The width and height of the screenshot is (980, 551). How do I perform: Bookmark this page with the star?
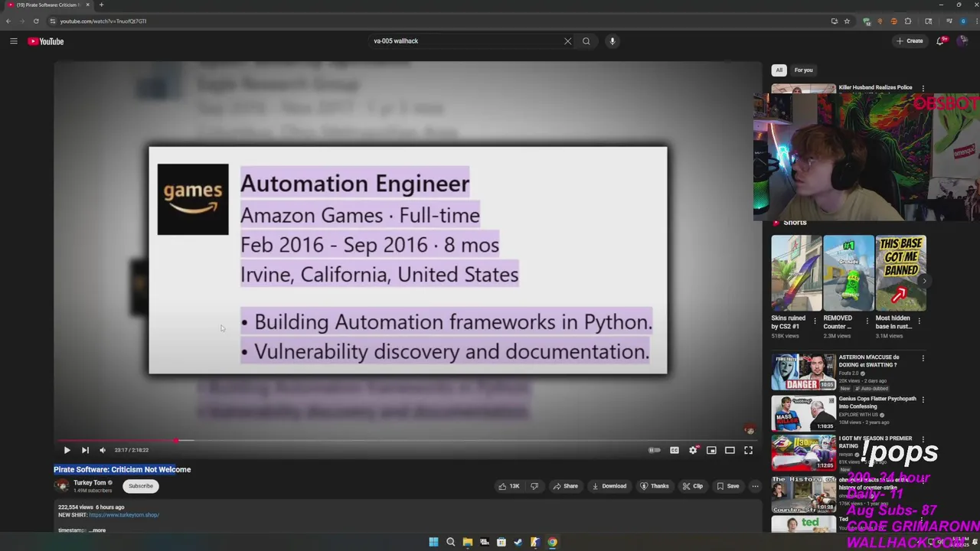click(847, 21)
